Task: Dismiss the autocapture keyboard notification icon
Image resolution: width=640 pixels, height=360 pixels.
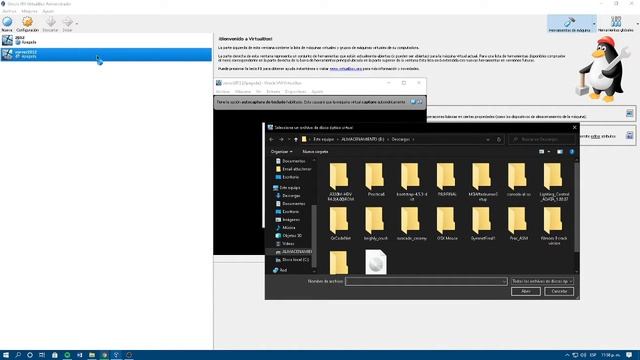Action: (420, 102)
